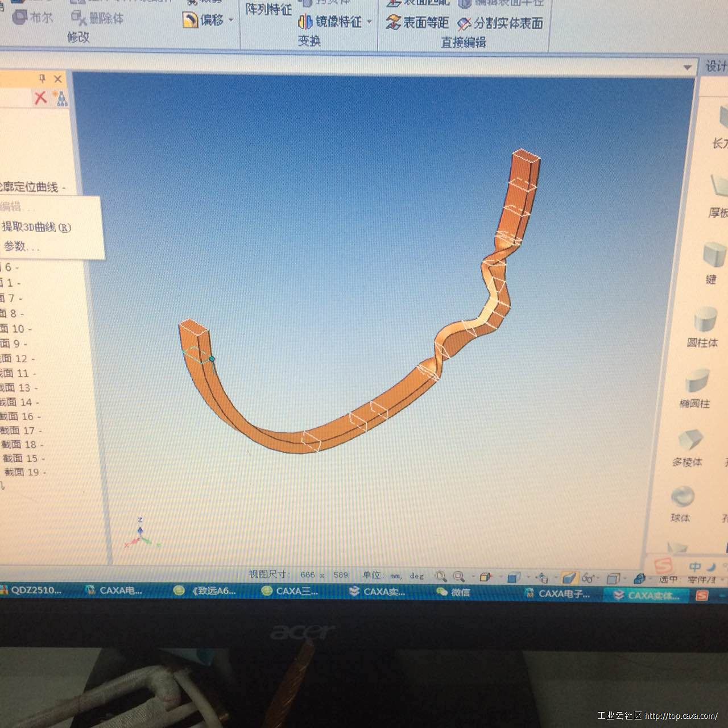
Task: Switch to 微信 (WeChat) on taskbar
Action: coord(453,593)
